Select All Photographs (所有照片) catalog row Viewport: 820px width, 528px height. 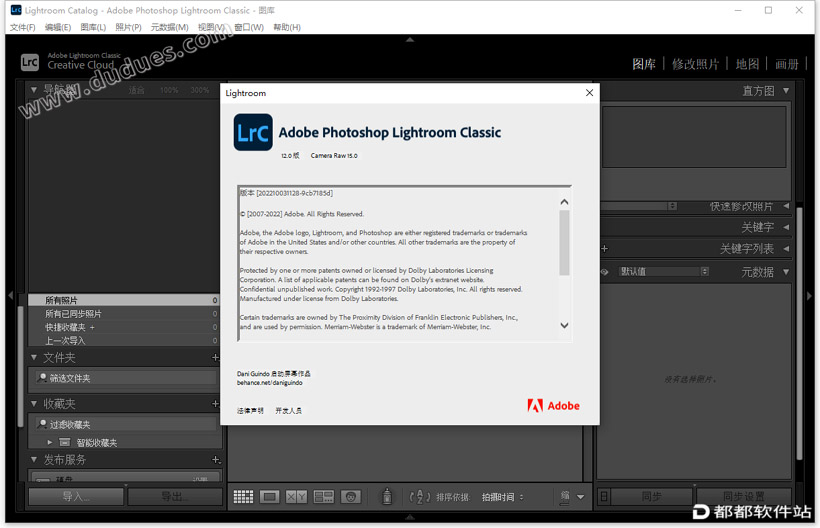(124, 300)
